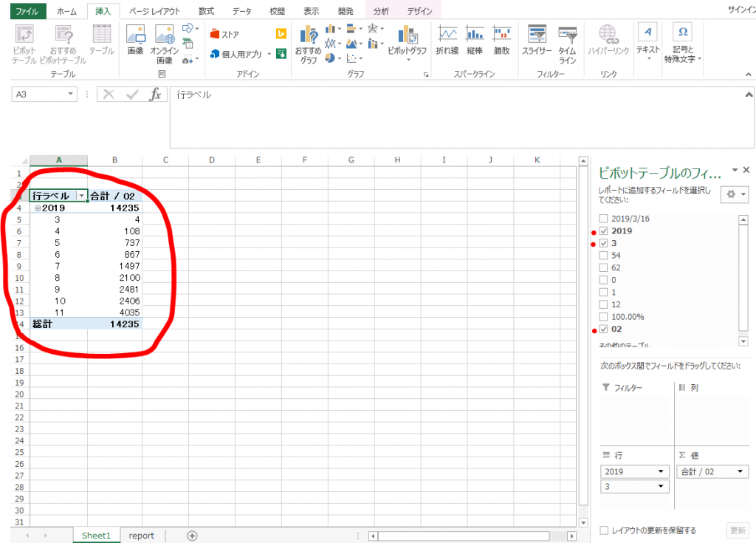Screen dimensions: 756x543
Task: Click sign in (サインイン) link
Action: click(x=741, y=10)
